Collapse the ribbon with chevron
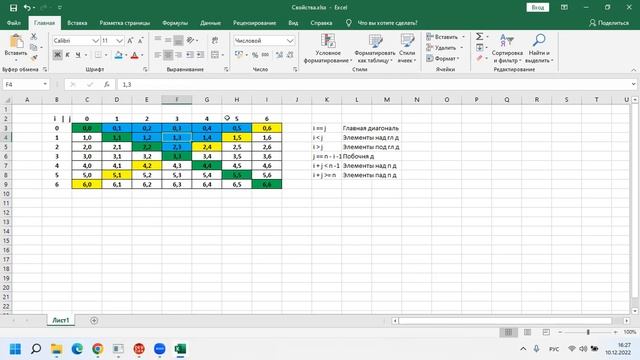640x360 pixels. tap(633, 70)
